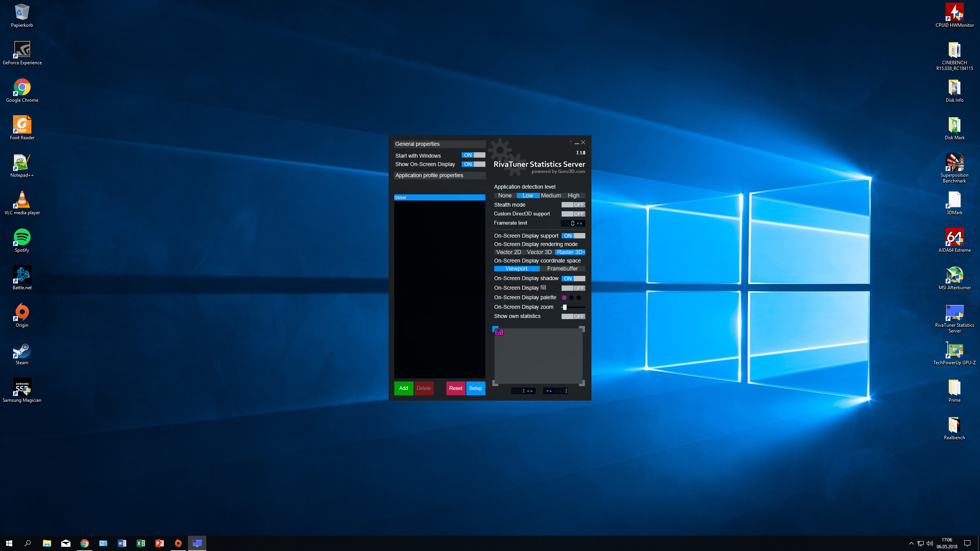Click the top-right OSD corner marker
This screenshot has width=980, height=551.
582,329
